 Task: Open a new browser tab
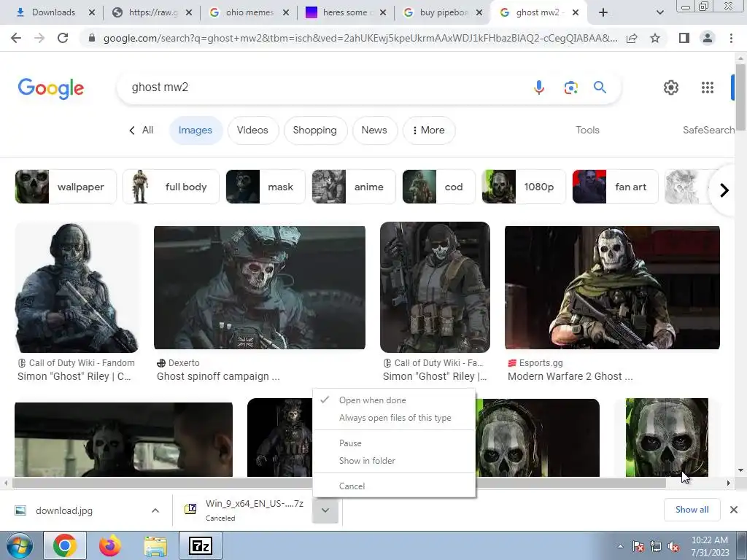tap(603, 12)
